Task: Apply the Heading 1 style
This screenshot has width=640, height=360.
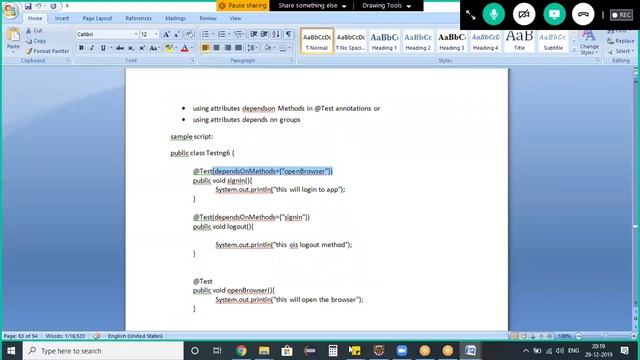Action: point(384,40)
